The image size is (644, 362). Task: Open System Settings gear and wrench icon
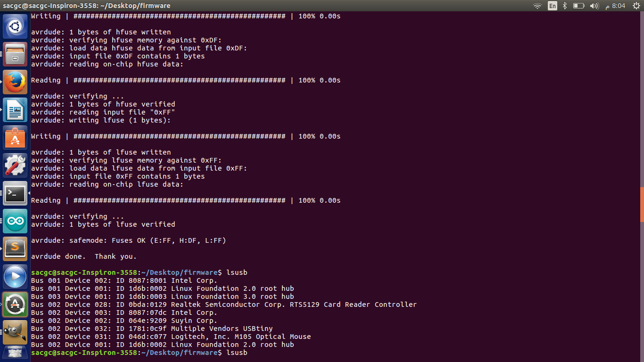point(15,165)
